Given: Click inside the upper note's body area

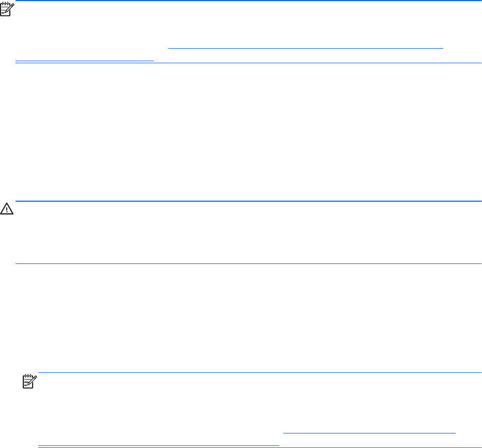Looking at the screenshot, I should [249, 26].
